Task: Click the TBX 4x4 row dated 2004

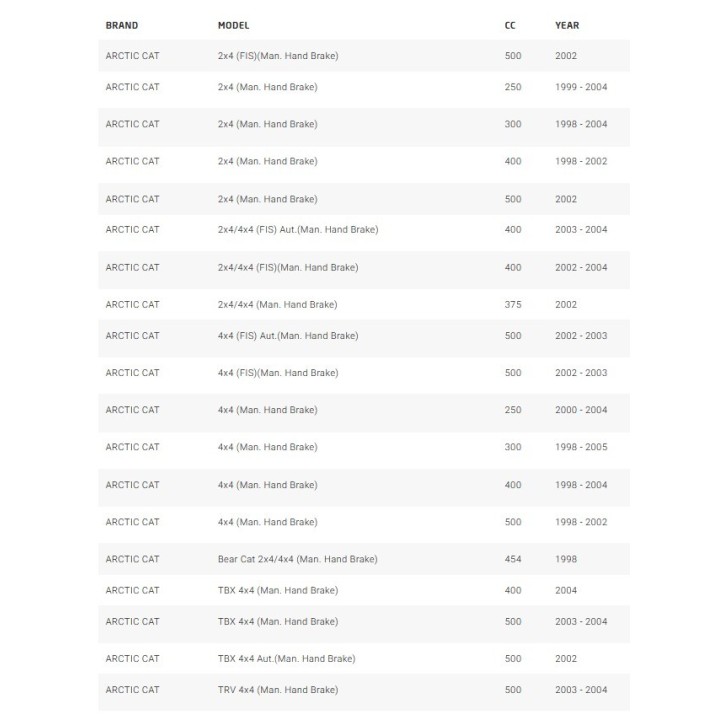Action: [364, 590]
